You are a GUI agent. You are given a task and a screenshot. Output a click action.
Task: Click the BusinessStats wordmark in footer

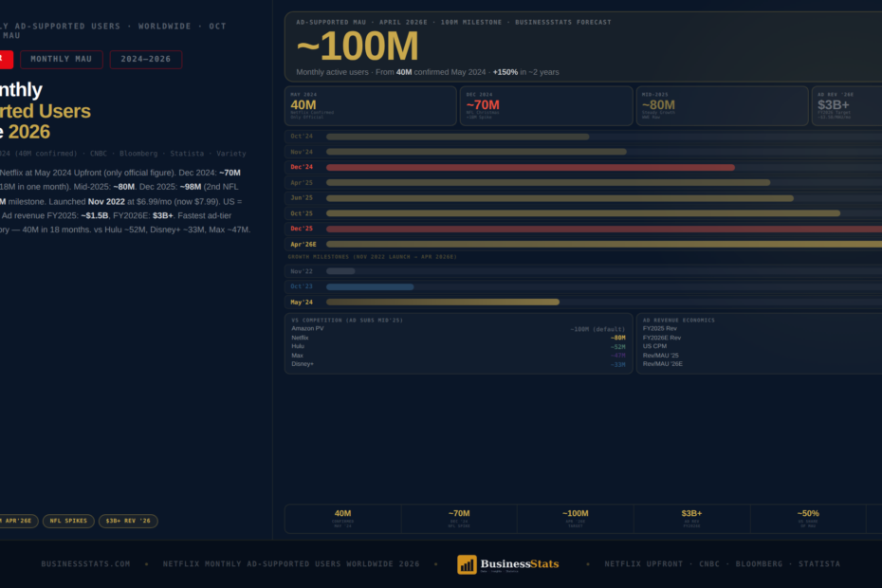point(519,563)
